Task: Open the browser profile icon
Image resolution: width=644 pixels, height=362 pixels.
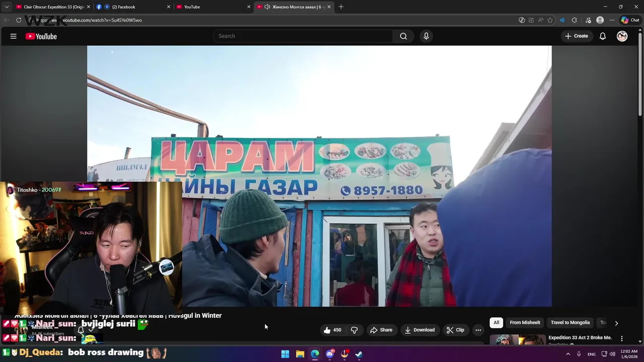Action: (x=600, y=20)
